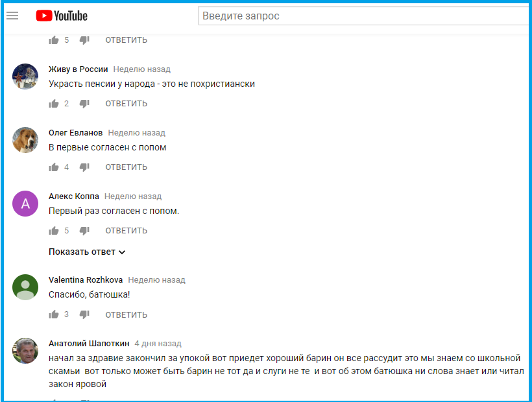The height and width of the screenshot is (402, 532).
Task: Go to YouTube home via logo
Action: click(62, 16)
